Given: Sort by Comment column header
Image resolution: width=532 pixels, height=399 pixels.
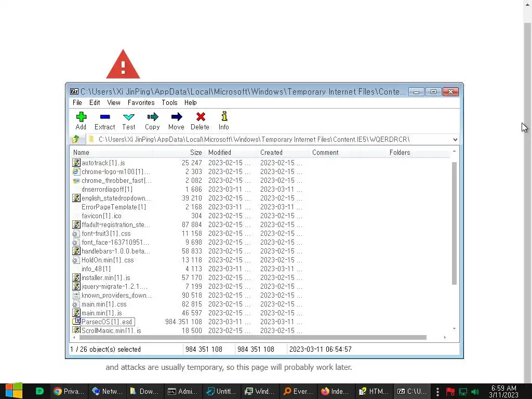Looking at the screenshot, I should point(335,153).
